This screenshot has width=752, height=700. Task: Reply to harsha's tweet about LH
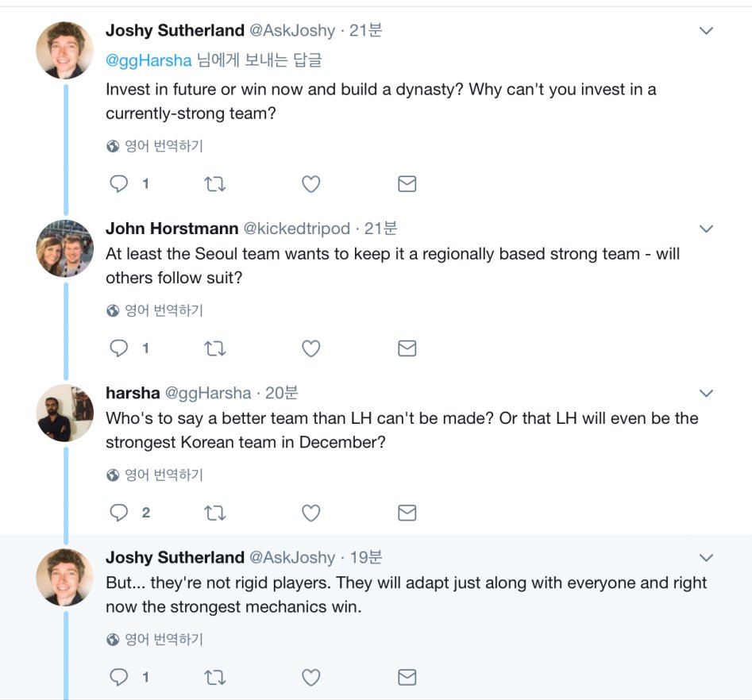[119, 513]
